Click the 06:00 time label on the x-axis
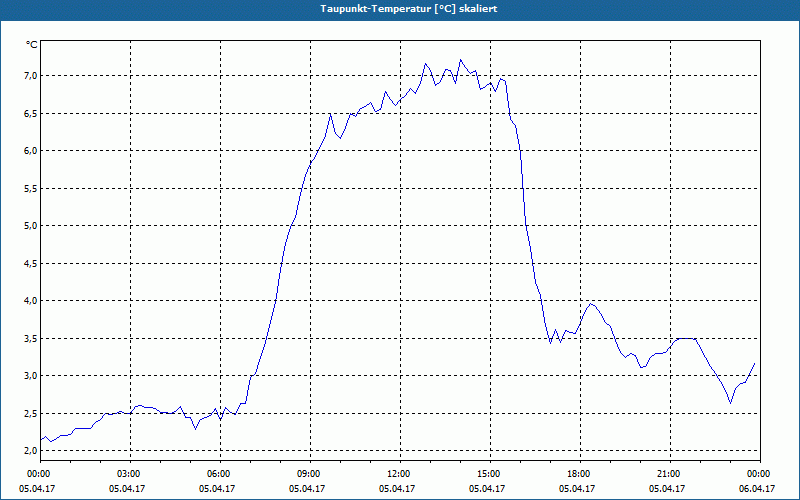This screenshot has width=800, height=500. pyautogui.click(x=220, y=474)
